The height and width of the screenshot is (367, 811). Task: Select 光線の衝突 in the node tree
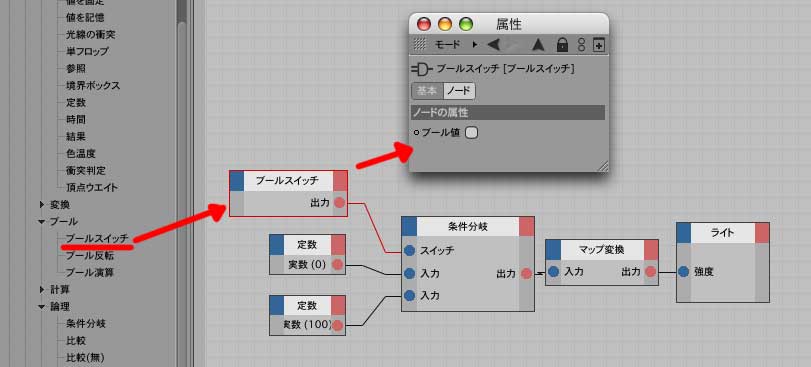[x=91, y=35]
